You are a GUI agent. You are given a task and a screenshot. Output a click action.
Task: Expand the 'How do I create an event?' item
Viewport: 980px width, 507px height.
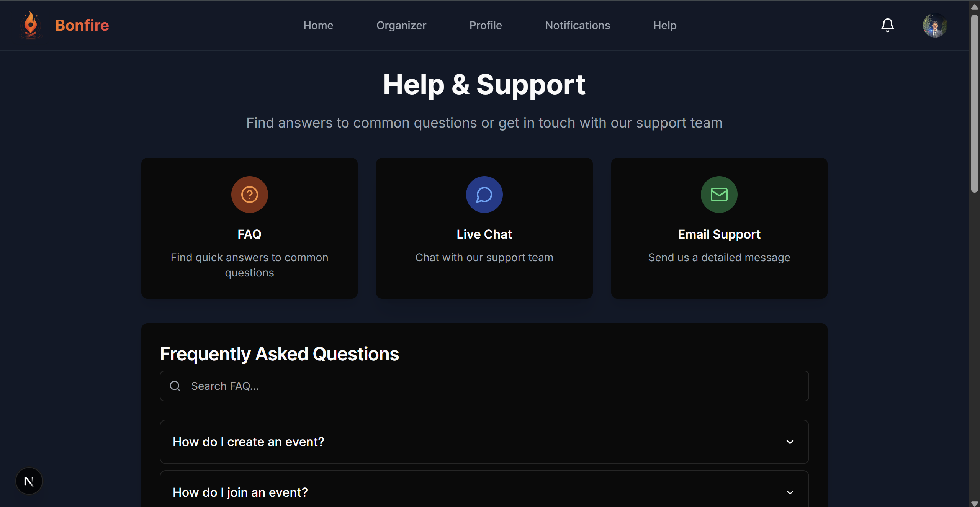click(x=249, y=442)
